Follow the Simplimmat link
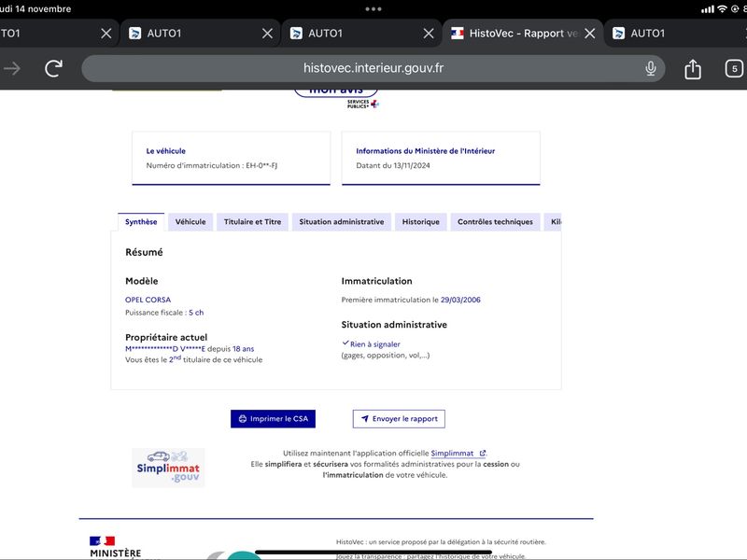The width and height of the screenshot is (747, 560). click(x=458, y=454)
